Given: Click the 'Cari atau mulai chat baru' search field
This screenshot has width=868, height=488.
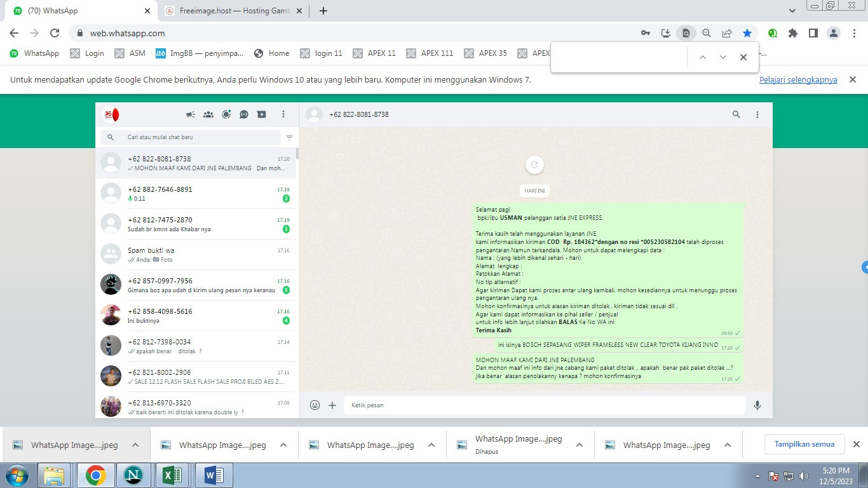Looking at the screenshot, I should (x=191, y=137).
